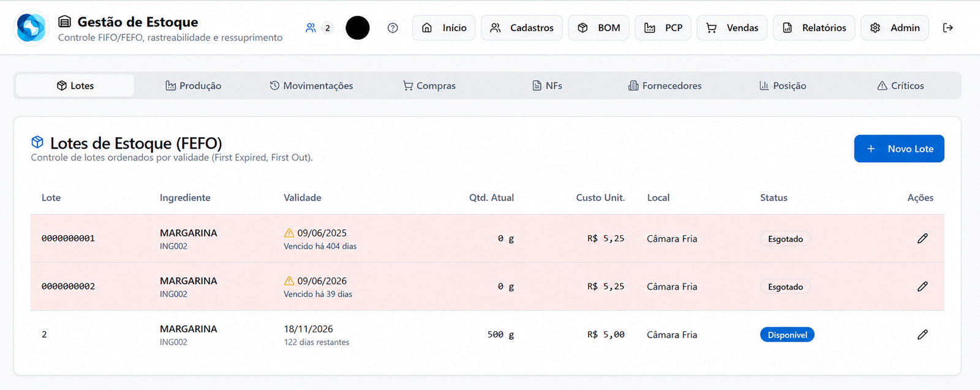The height and width of the screenshot is (390, 980).
Task: Create a new lot with Novo Lote
Action: coord(899,149)
